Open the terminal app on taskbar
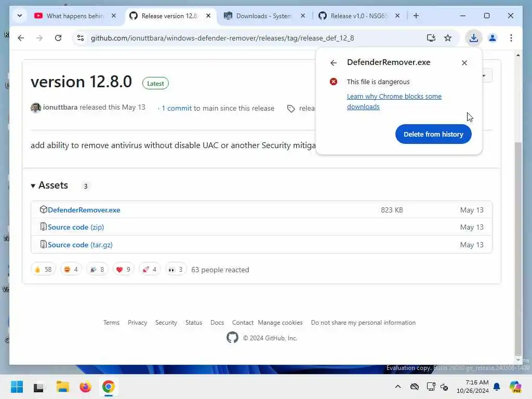Image resolution: width=532 pixels, height=399 pixels. pyautogui.click(x=38, y=388)
